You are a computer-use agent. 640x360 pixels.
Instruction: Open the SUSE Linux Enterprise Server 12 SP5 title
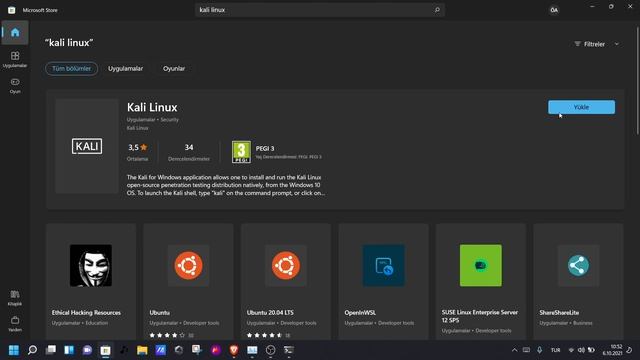pyautogui.click(x=480, y=316)
